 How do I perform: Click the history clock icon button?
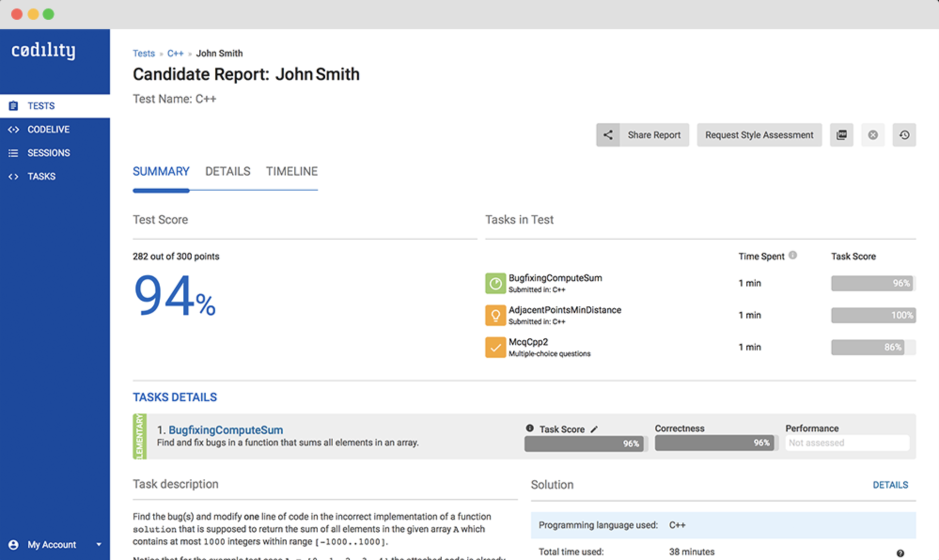click(904, 135)
